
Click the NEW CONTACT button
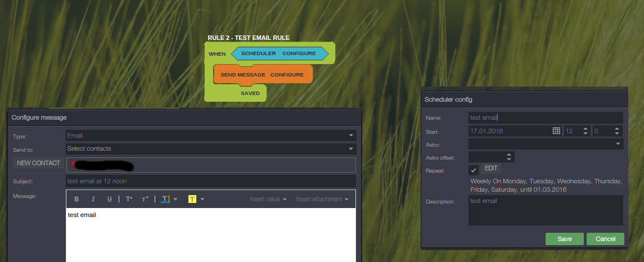click(38, 163)
